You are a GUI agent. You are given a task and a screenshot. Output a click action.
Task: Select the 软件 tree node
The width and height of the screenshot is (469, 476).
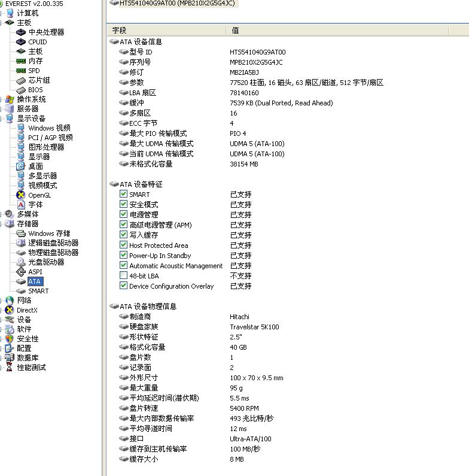coord(24,329)
